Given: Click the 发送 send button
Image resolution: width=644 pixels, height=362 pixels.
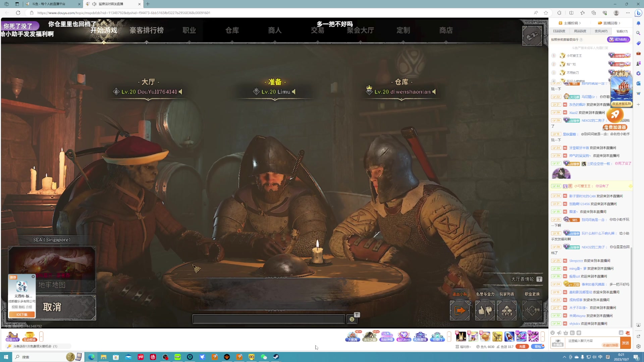Looking at the screenshot, I should (625, 343).
